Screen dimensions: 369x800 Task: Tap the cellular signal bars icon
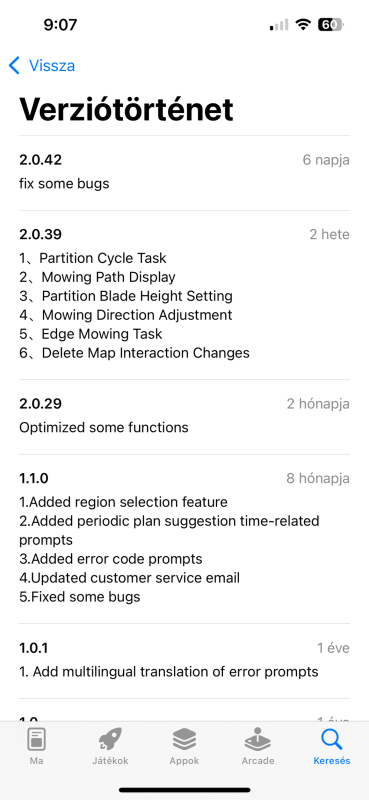[279, 24]
